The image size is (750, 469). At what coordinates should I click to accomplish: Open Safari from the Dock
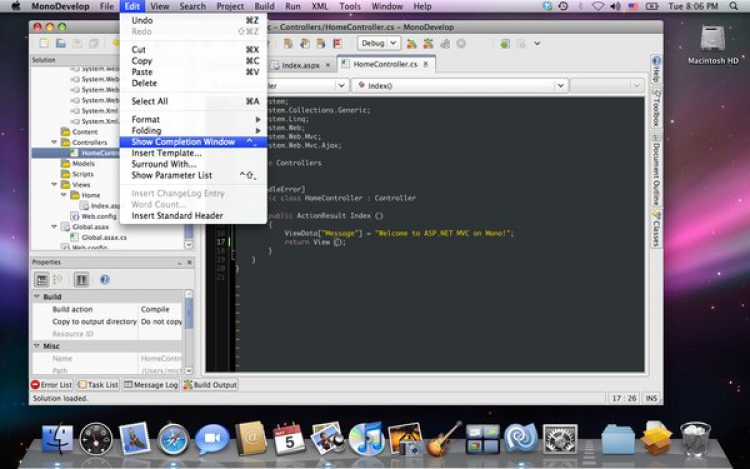tap(173, 438)
